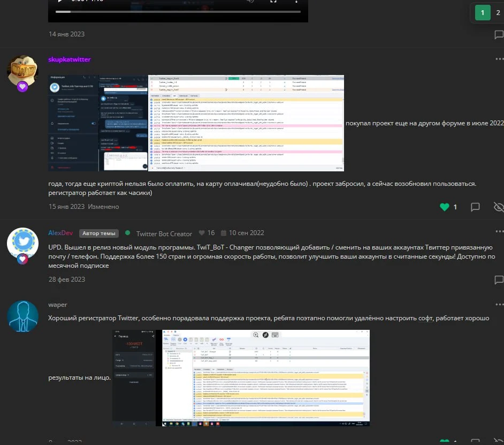Open the 14 янв 2023 post date link
Image resolution: width=504 pixels, height=445 pixels.
pos(66,34)
